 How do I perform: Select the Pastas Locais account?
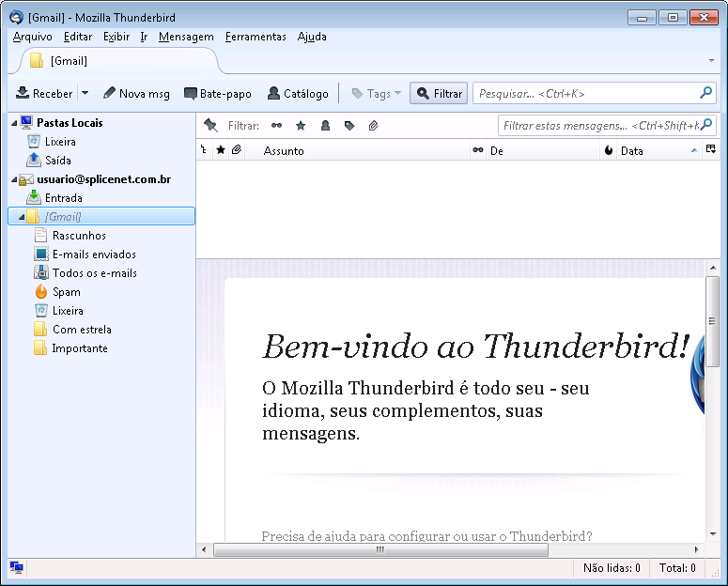click(70, 123)
